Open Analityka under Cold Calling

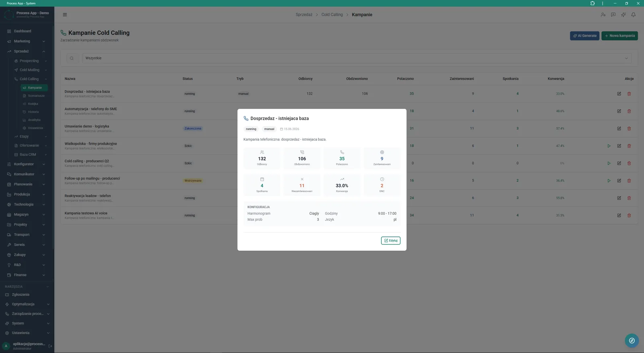click(x=34, y=120)
